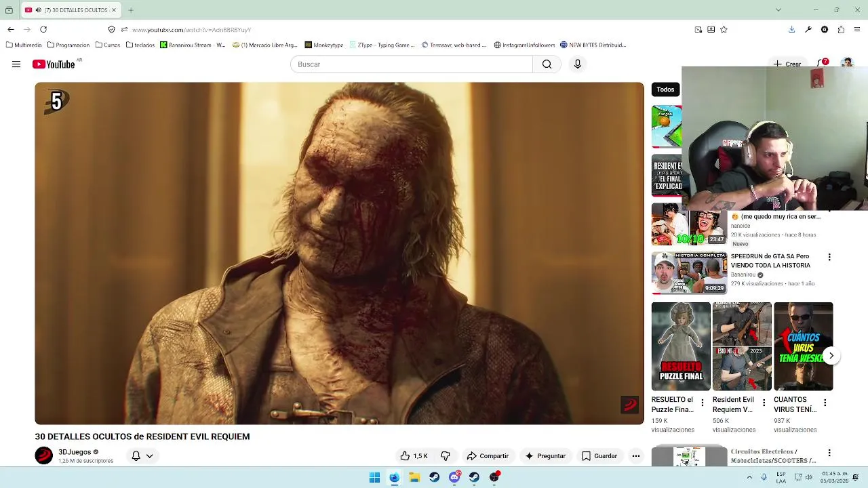Open the teclados bookmarks folder
The width and height of the screenshot is (868, 488).
140,45
